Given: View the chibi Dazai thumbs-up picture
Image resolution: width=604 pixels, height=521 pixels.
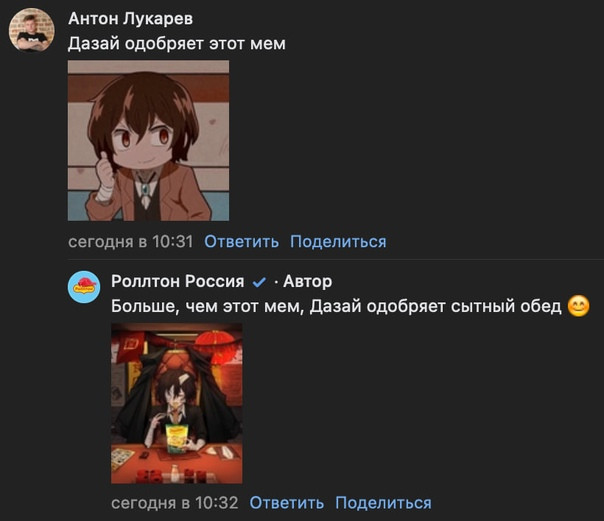Looking at the screenshot, I should (x=148, y=141).
